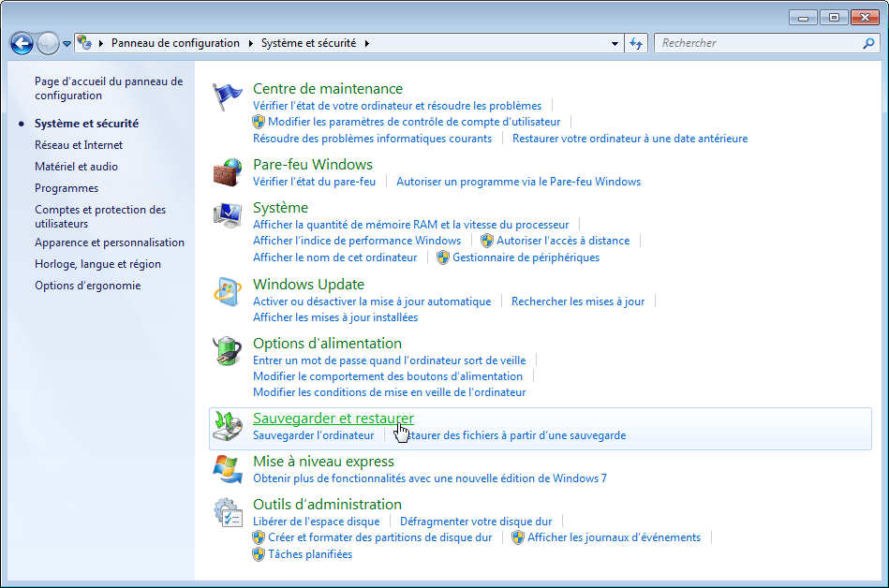Click Afficher le nom de cet ordinateur
The image size is (889, 588).
coord(335,257)
